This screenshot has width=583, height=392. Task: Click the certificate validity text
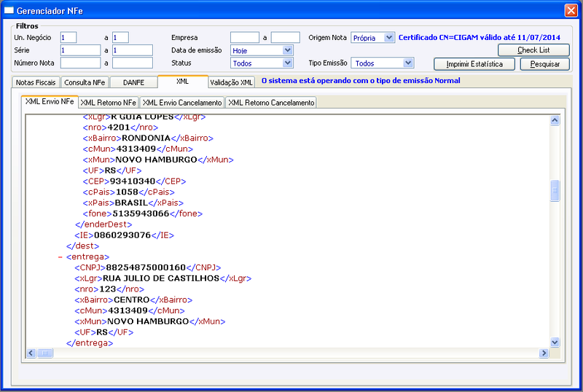[480, 38]
